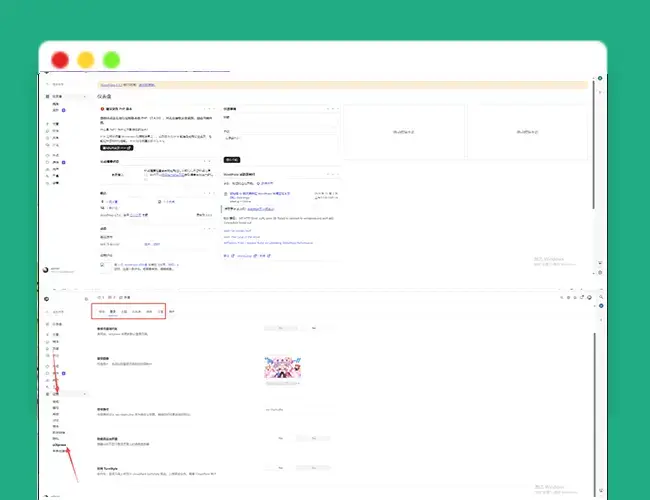Screen dimensions: 650x500
Task: Click the 设置 settings icon in lower sidebar
Action: point(47,393)
